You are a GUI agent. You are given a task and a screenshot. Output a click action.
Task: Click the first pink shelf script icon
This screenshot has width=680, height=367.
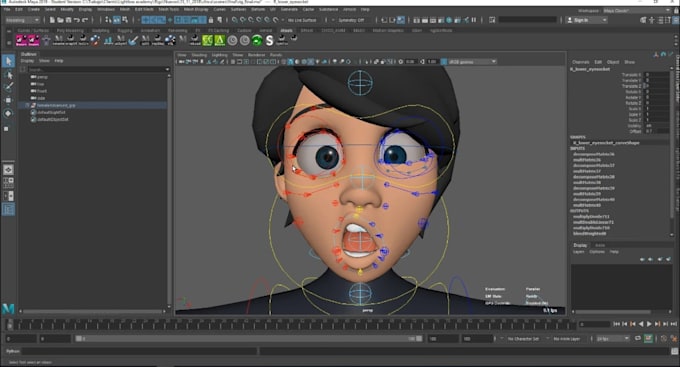coord(21,40)
